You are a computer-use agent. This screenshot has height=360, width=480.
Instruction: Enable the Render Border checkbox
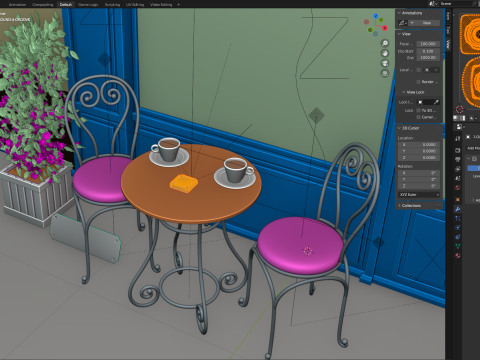pyautogui.click(x=419, y=82)
